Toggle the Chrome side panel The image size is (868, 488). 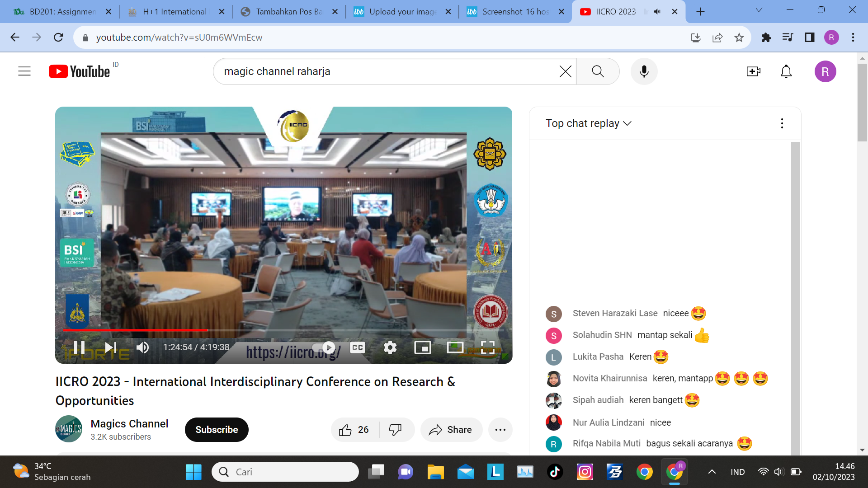tap(809, 38)
